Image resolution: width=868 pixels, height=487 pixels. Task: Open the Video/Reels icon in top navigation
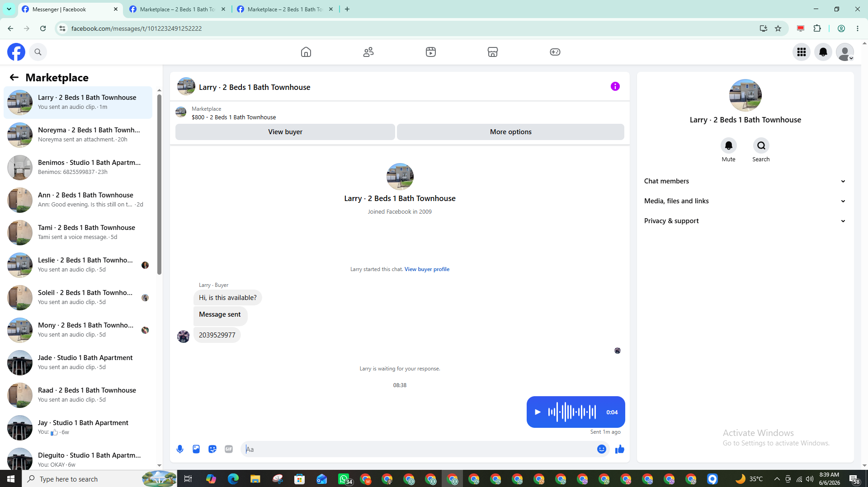point(431,52)
